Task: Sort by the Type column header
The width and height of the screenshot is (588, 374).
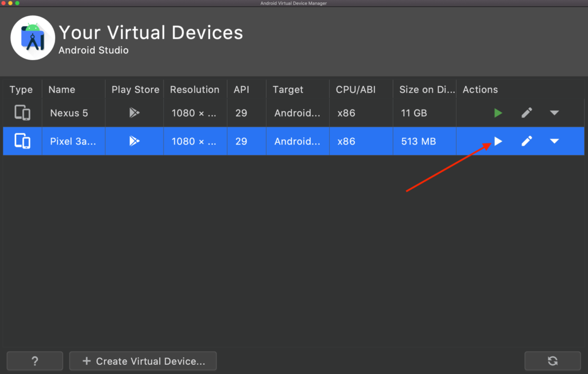Action: tap(21, 89)
